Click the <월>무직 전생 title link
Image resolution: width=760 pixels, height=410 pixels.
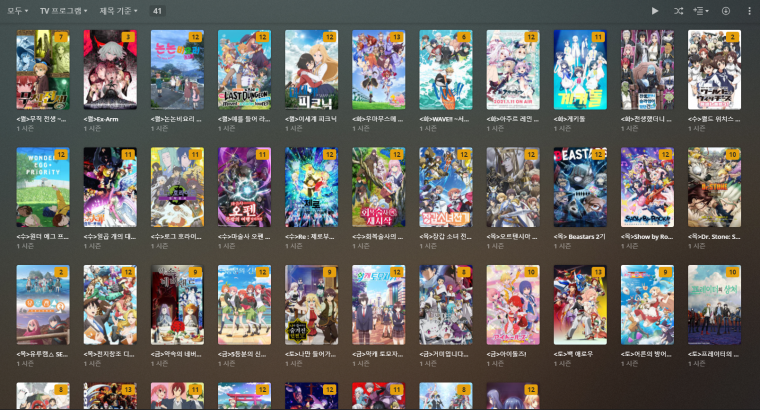point(42,119)
